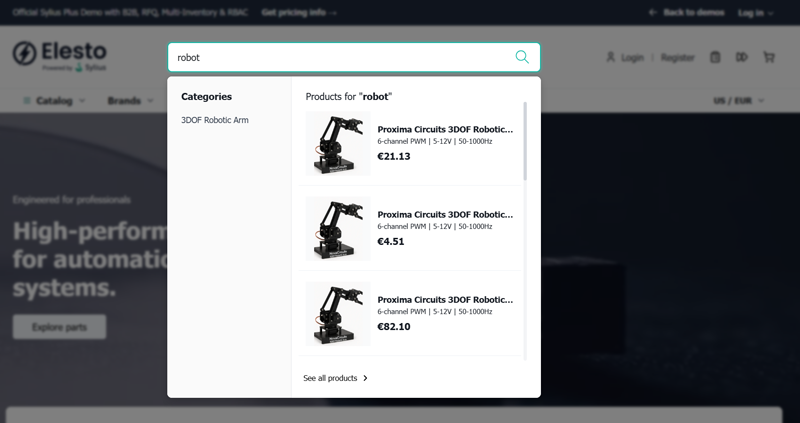Screen dimensions: 800x423
Task: Click the search results scrollbar
Action: 524,140
